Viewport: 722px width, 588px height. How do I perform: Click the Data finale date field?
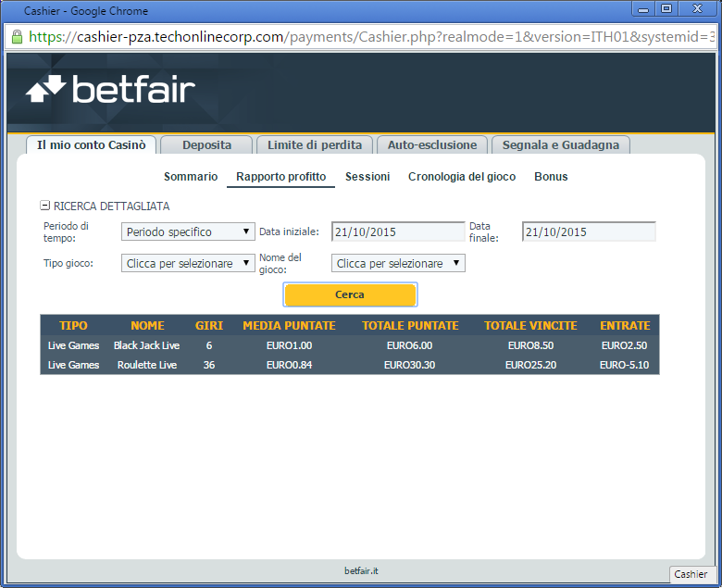[589, 231]
